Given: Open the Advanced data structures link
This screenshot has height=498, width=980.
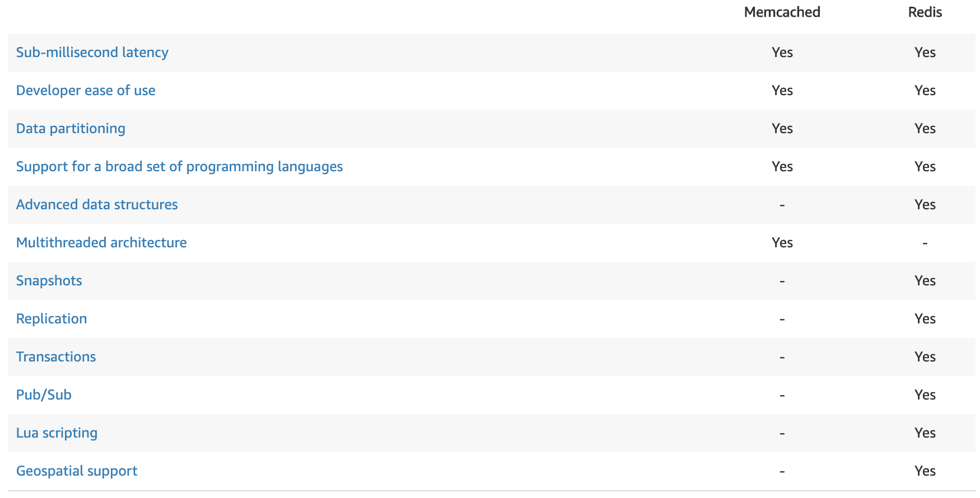Looking at the screenshot, I should point(97,204).
